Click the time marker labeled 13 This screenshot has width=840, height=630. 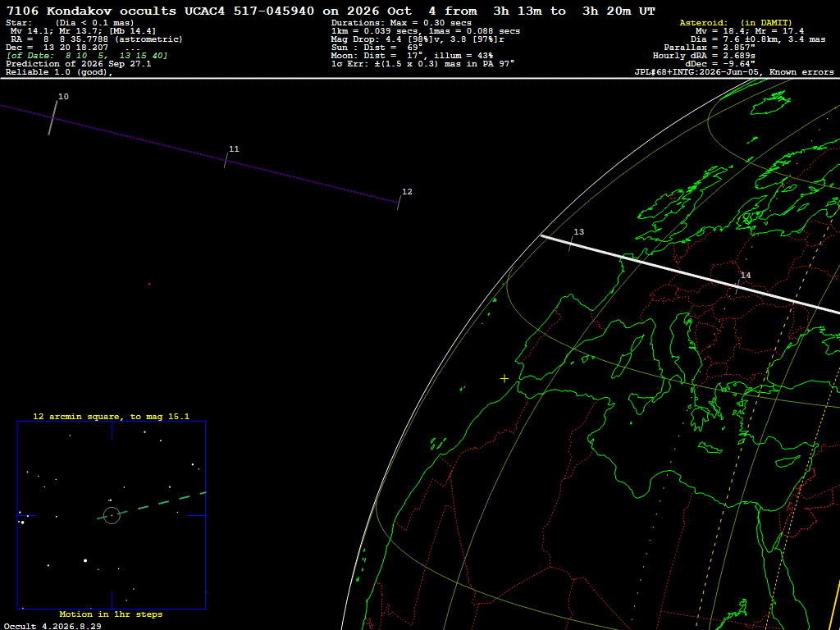571,244
